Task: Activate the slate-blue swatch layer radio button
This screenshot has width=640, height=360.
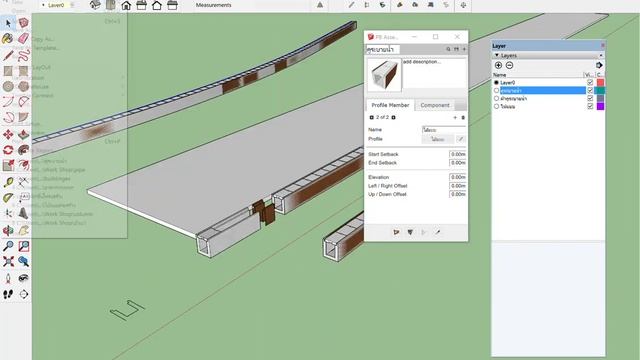Action: pos(496,98)
